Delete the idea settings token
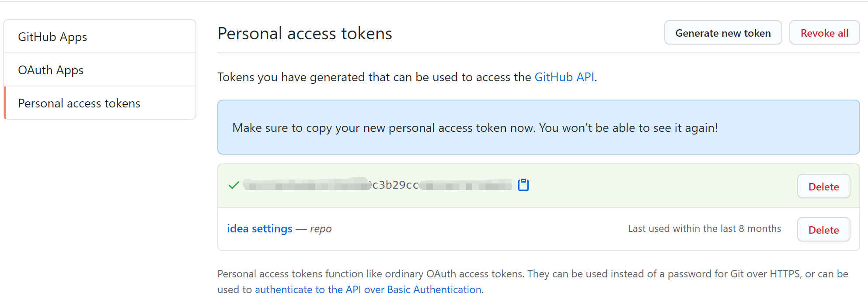Viewport: 868px width, 304px height. pyautogui.click(x=823, y=230)
